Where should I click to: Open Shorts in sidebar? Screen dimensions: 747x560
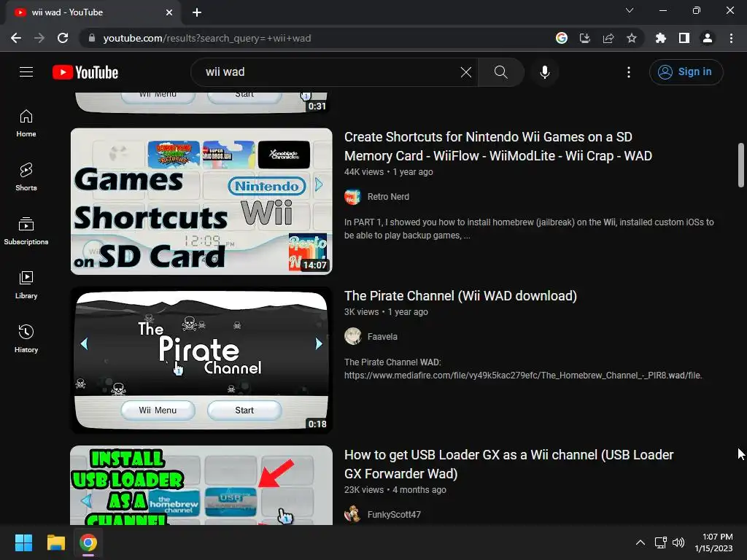click(x=26, y=176)
